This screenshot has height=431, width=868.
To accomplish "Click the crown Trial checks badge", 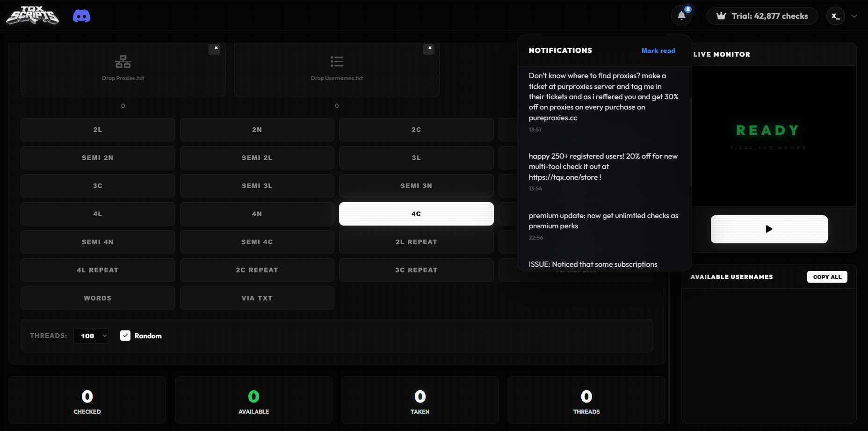I will pyautogui.click(x=762, y=16).
